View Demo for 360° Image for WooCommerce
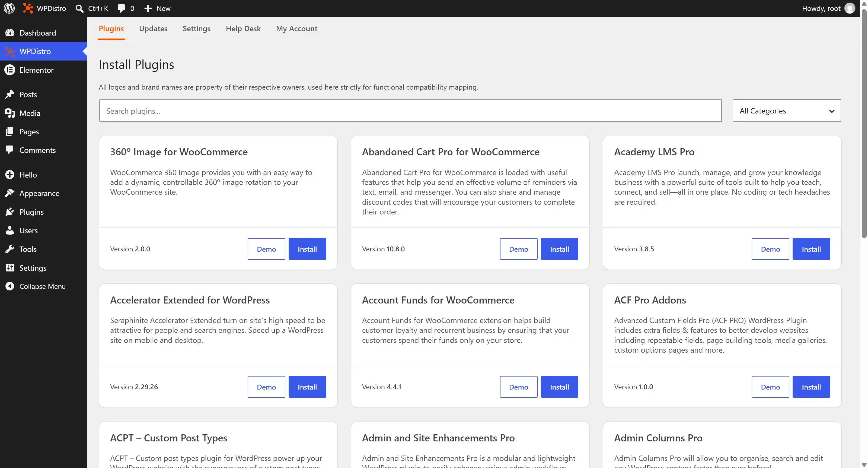 (x=266, y=249)
